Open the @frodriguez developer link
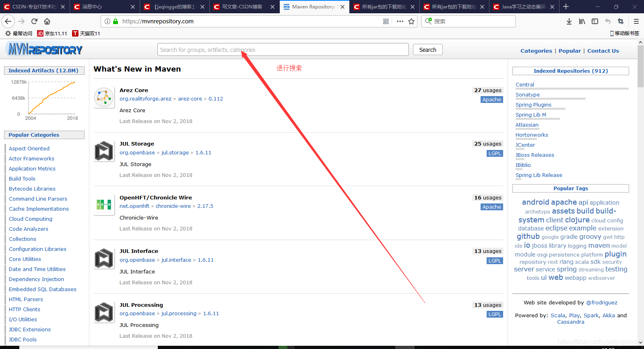Screen dimensions: 644x349 (601, 302)
